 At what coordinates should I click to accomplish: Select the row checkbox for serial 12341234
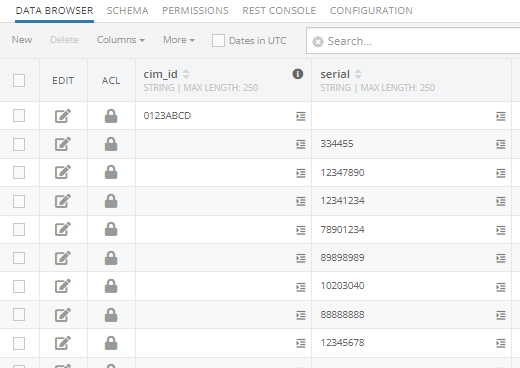19,201
